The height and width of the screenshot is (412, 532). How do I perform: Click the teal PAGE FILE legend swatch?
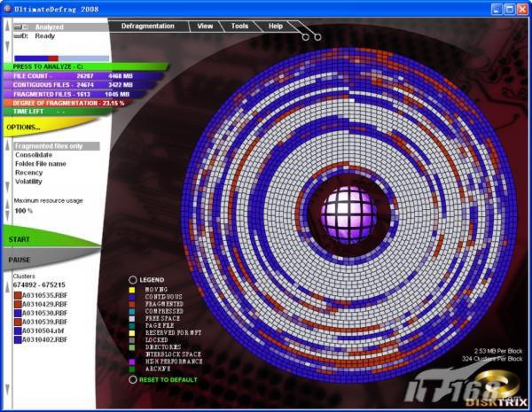coord(131,325)
